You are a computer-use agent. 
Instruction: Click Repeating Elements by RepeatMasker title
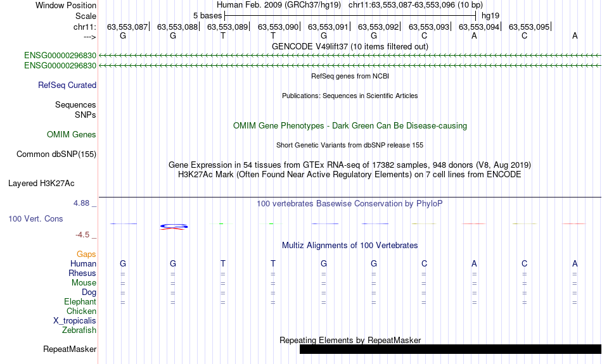(350, 340)
